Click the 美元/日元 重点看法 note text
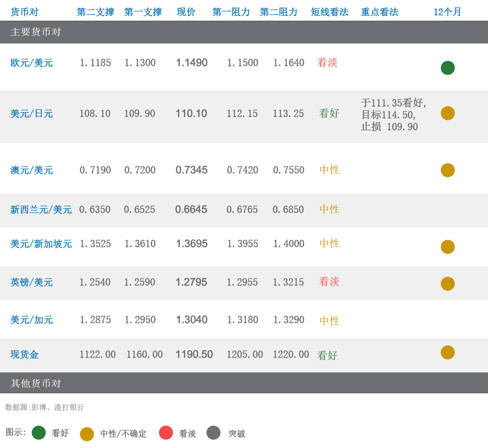 [393, 115]
